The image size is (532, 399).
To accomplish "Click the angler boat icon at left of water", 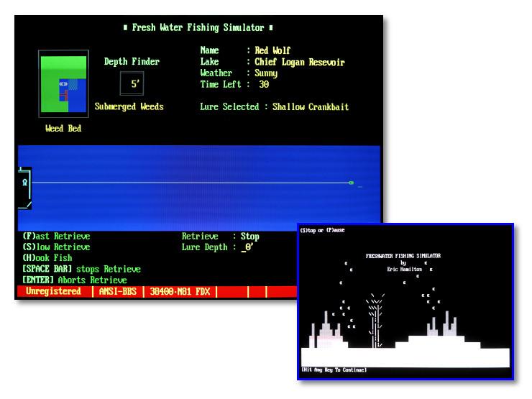I will click(x=24, y=188).
